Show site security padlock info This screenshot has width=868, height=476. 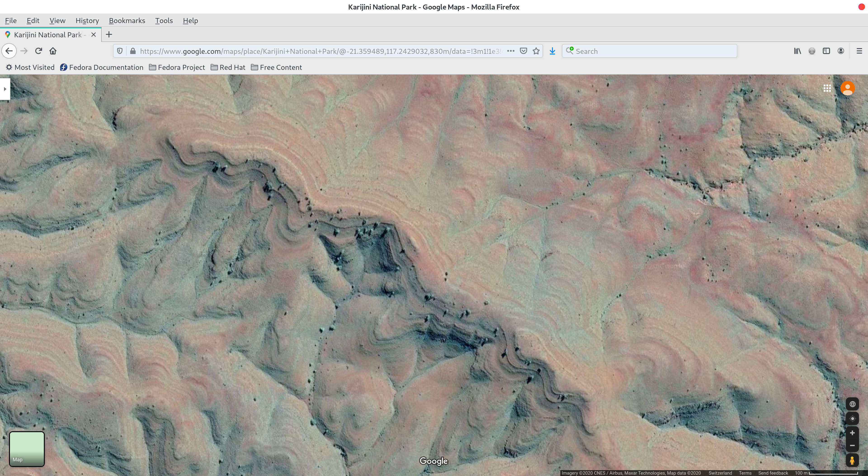point(133,51)
